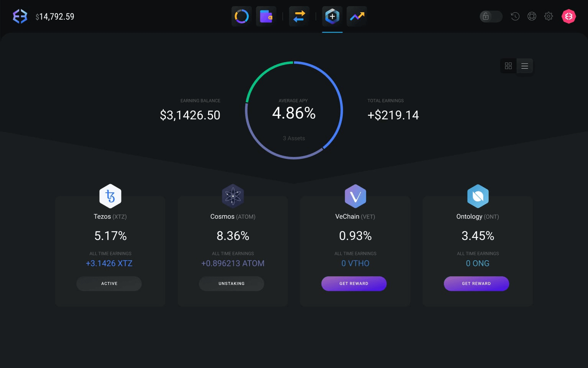This screenshot has width=588, height=368.
Task: Open the trending chart arrow tab
Action: coord(357,17)
